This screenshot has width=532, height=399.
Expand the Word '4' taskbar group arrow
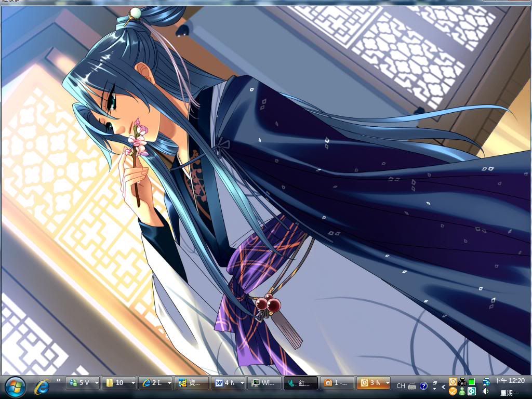point(242,383)
